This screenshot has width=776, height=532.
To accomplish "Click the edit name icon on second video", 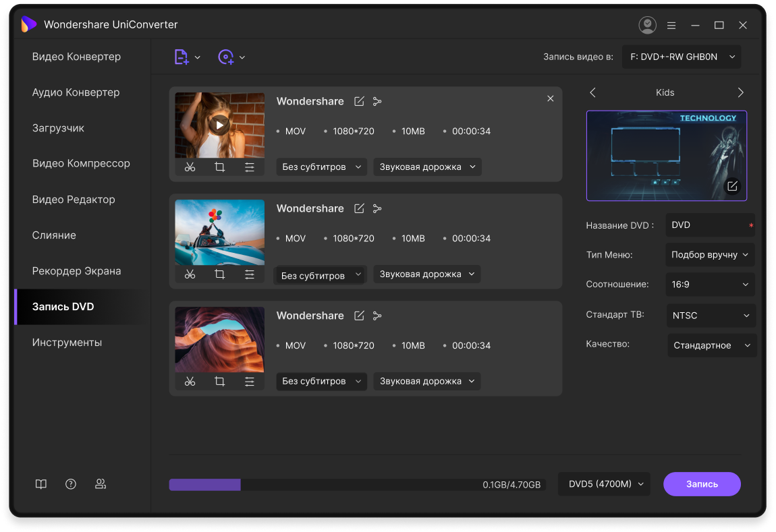I will point(359,208).
